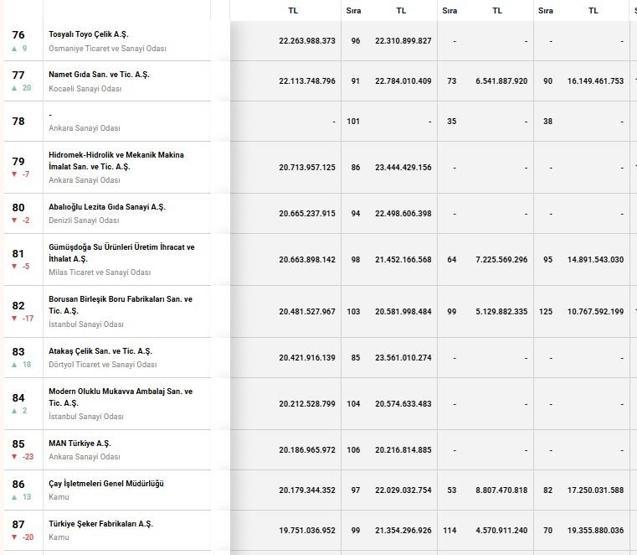Screen dimensions: 637x555
Task: Click Denizli Sanayi Odası text
Action: [x=84, y=221]
